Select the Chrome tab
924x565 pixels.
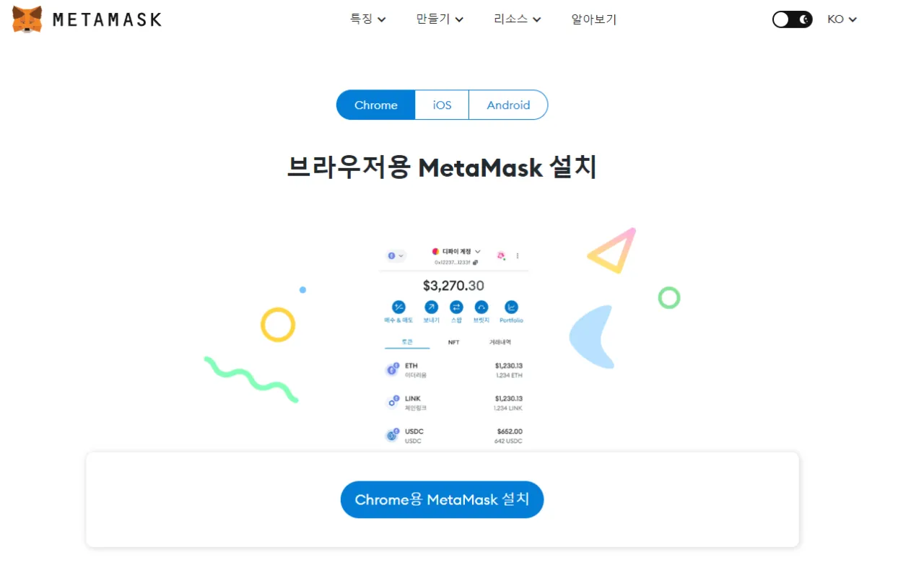coord(375,105)
